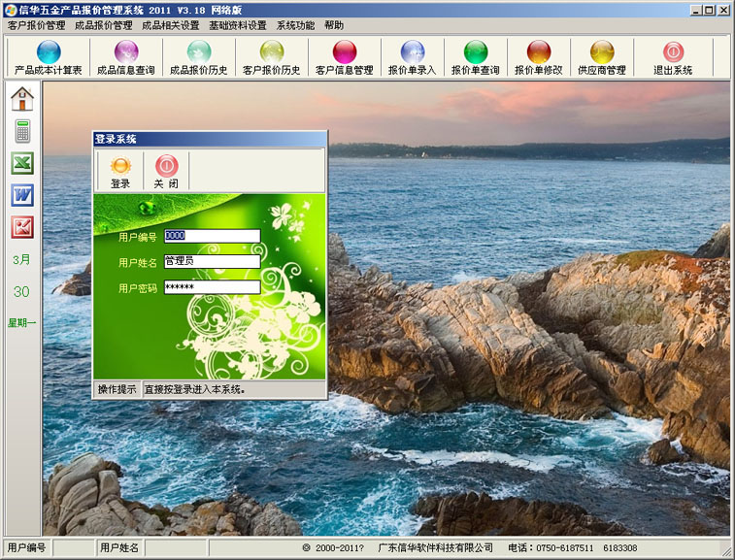Screen dimensions: 735x560
Task: Launch Word from the sidebar icon
Action: (22, 195)
